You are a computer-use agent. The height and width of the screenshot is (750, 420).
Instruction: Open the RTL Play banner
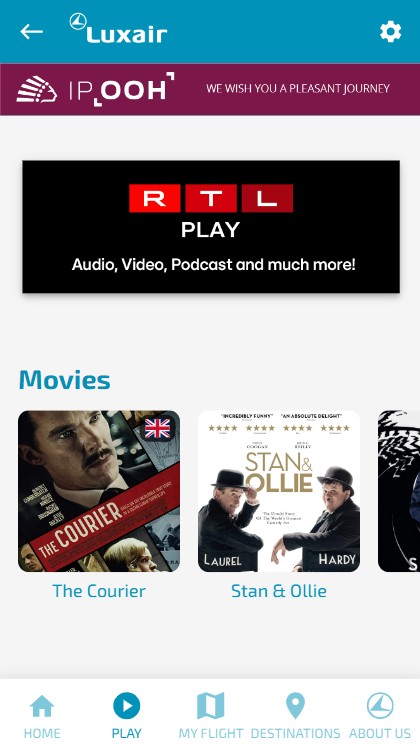pos(211,227)
